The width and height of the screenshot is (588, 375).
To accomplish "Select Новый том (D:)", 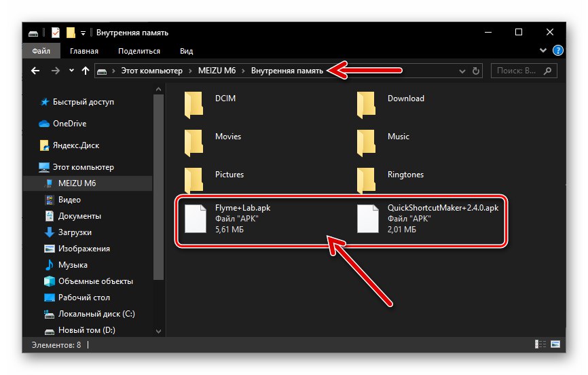I will click(87, 330).
